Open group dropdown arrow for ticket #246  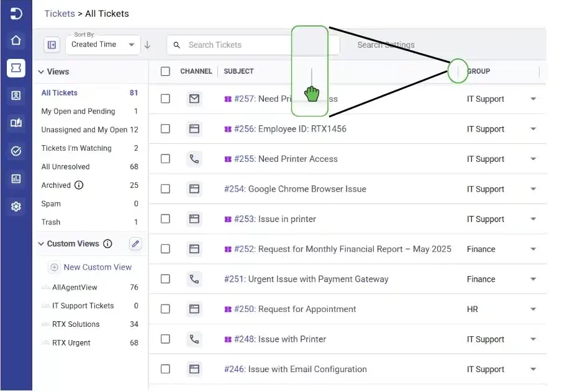[x=533, y=369]
